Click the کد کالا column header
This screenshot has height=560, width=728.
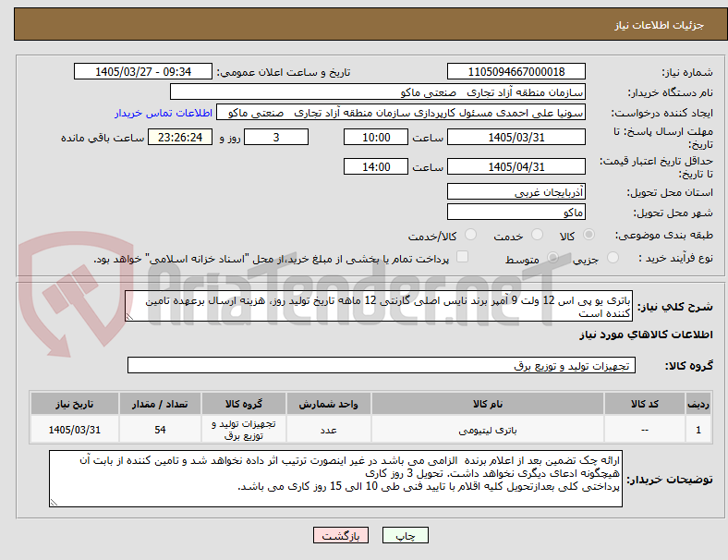pyautogui.click(x=645, y=404)
